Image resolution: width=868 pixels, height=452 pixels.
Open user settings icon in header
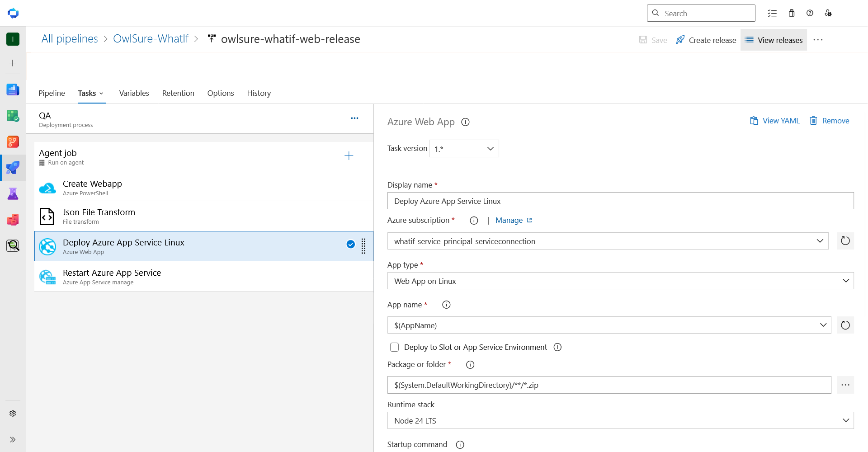point(828,13)
